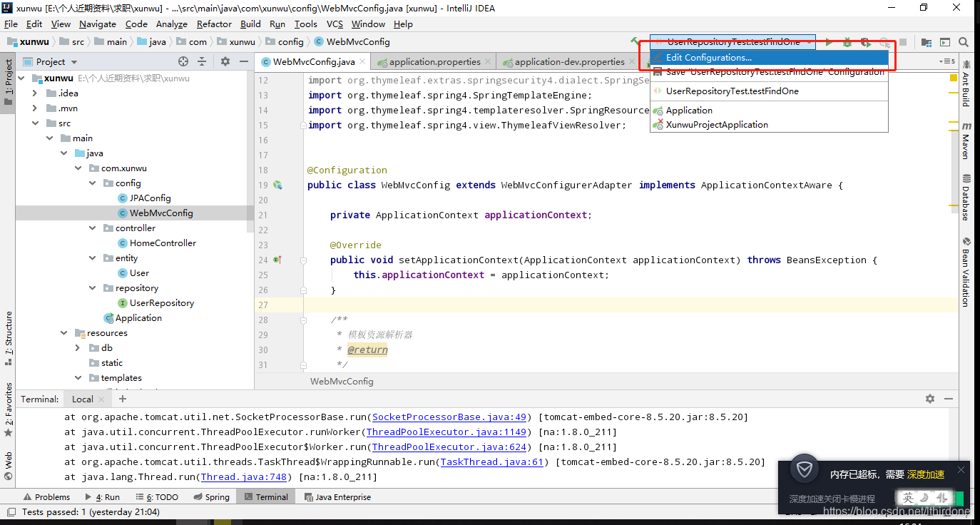Expand the .mvn folder
Image resolution: width=980 pixels, height=525 pixels.
[35, 108]
